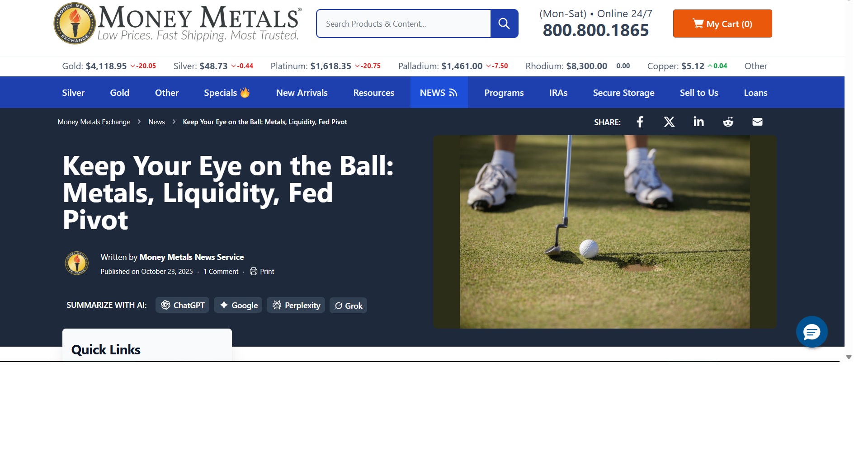Print the article
This screenshot has width=868, height=461.
262,272
